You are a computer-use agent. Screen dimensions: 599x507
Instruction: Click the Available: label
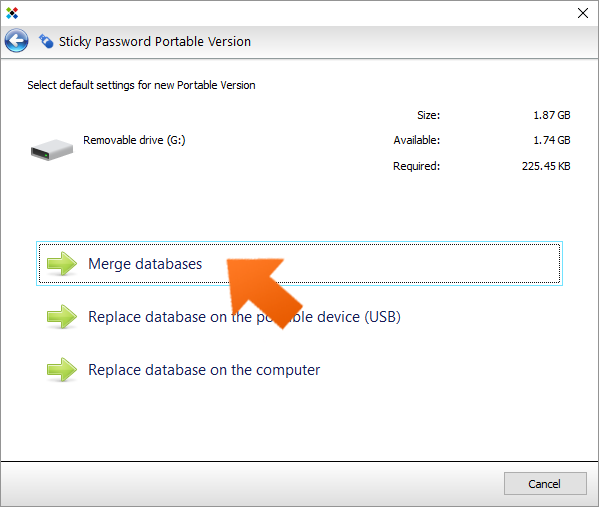click(x=417, y=140)
